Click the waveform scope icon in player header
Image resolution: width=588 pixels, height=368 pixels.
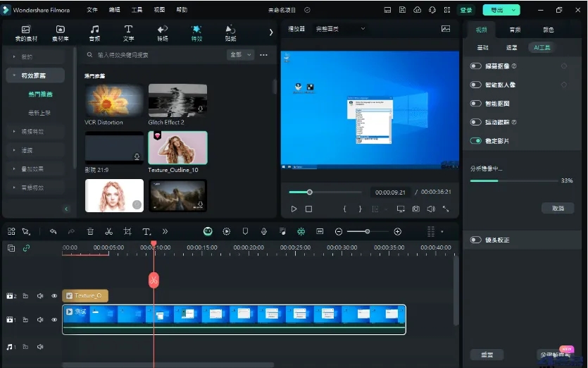(x=446, y=29)
